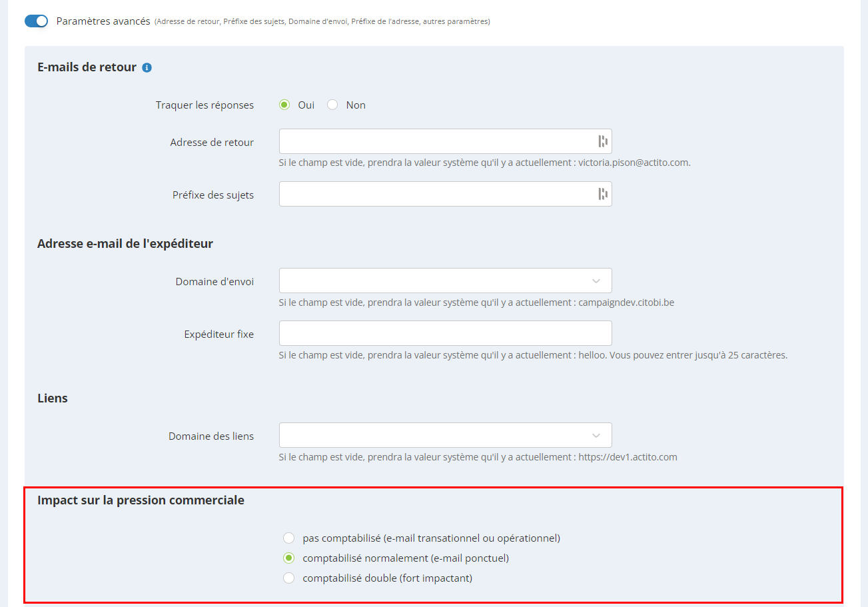
Task: Choose comptabilisé normalement radio option
Action: pos(288,558)
